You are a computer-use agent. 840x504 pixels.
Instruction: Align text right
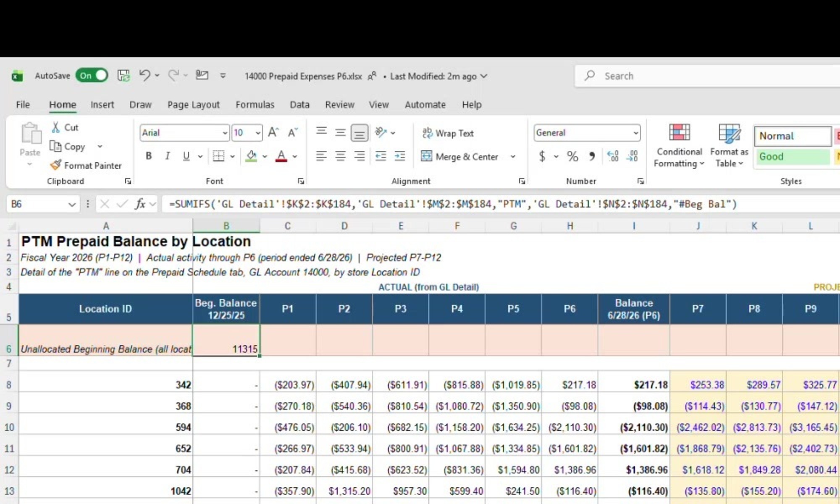click(x=359, y=156)
